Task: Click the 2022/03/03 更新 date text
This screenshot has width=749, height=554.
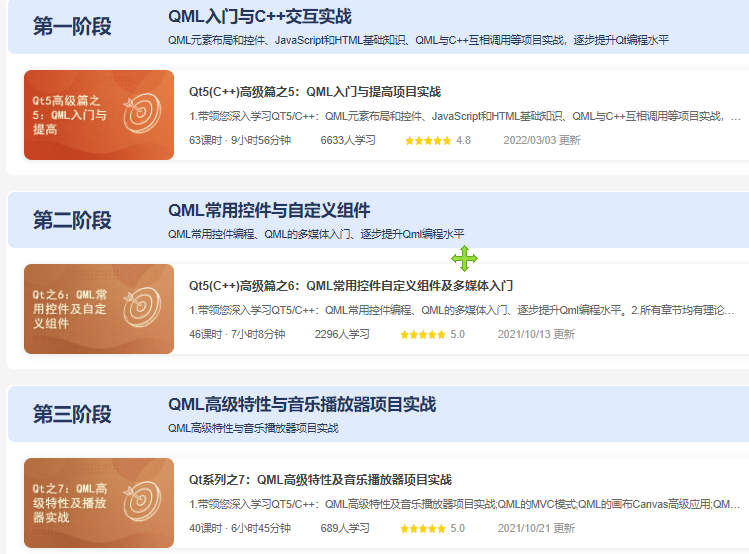Action: tap(541, 140)
